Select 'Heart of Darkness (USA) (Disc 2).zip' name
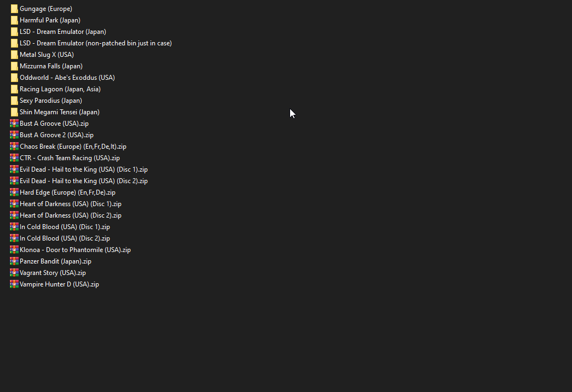 [x=71, y=215]
